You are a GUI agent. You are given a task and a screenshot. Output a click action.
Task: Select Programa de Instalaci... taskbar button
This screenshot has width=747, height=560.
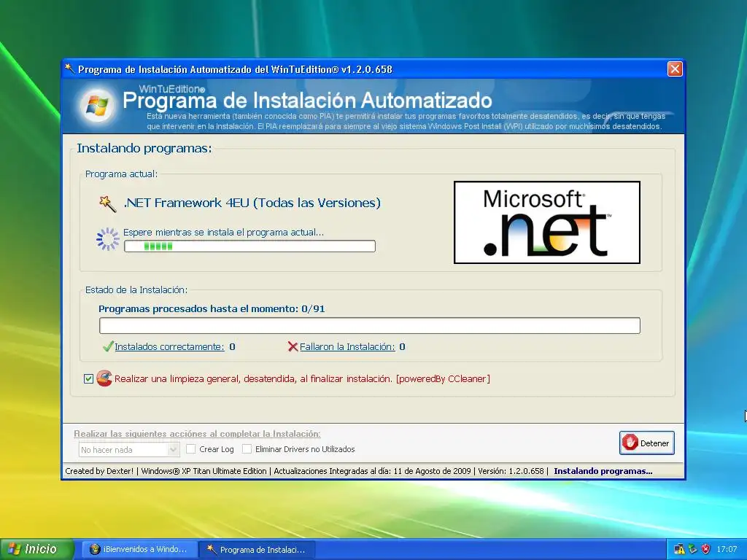(x=258, y=550)
